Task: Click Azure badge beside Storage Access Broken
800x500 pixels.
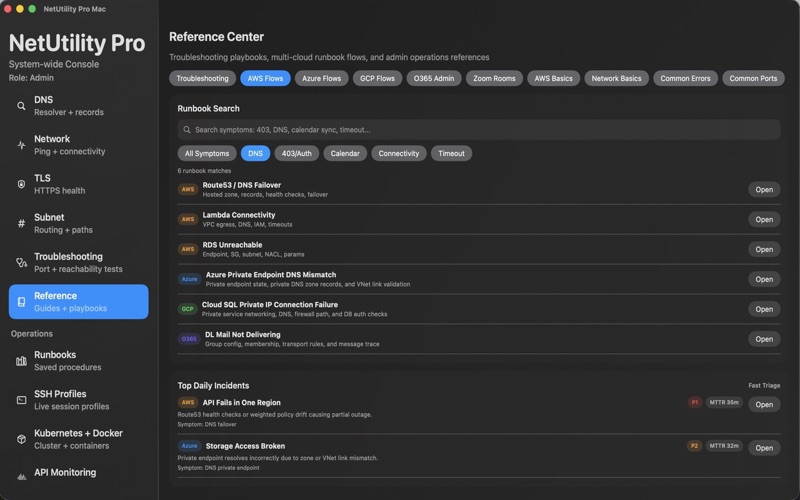Action: [189, 446]
